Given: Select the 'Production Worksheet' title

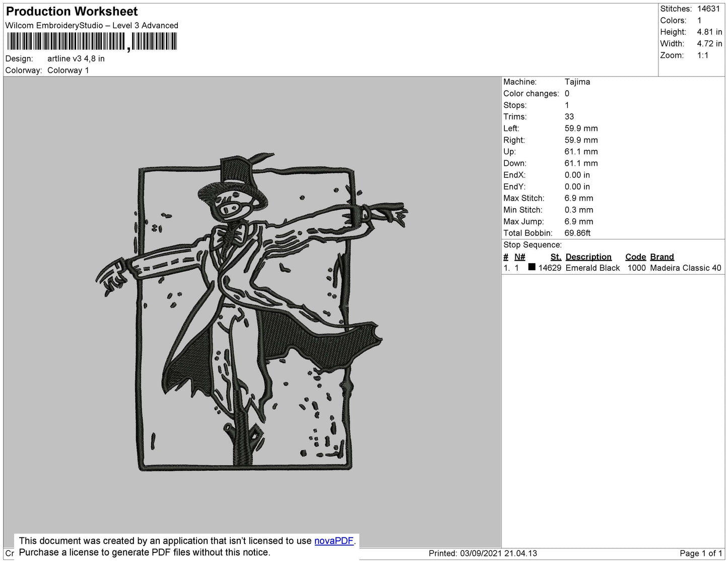Looking at the screenshot, I should coord(72,12).
